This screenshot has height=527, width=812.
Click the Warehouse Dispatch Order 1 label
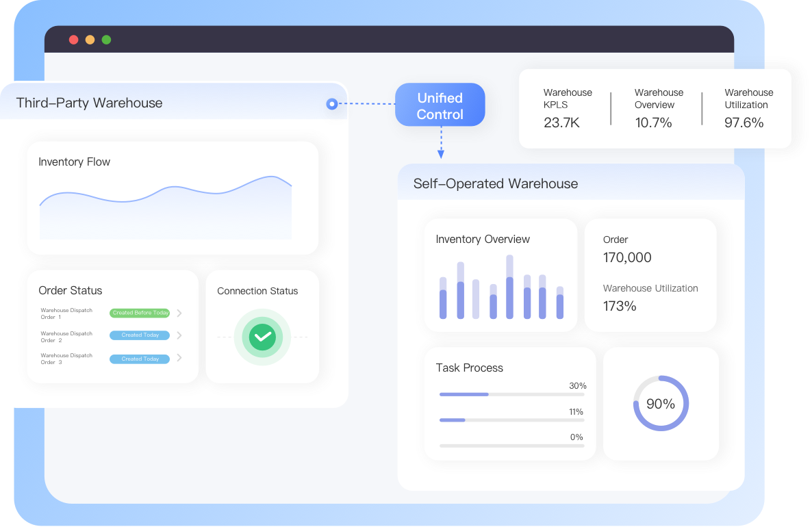pyautogui.click(x=66, y=313)
